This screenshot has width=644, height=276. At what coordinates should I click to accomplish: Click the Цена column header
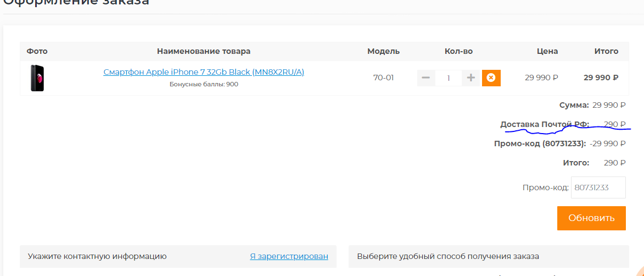547,52
